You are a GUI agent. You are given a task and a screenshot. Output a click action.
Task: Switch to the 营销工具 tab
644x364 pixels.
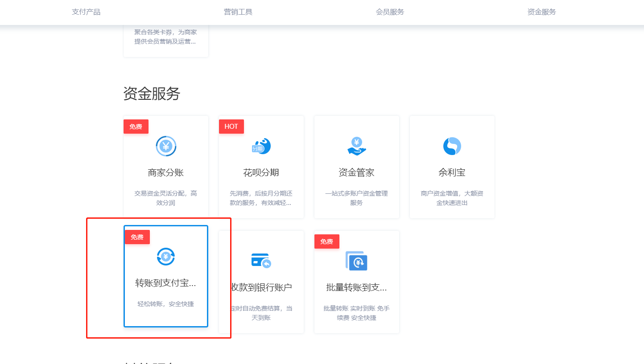tap(238, 12)
